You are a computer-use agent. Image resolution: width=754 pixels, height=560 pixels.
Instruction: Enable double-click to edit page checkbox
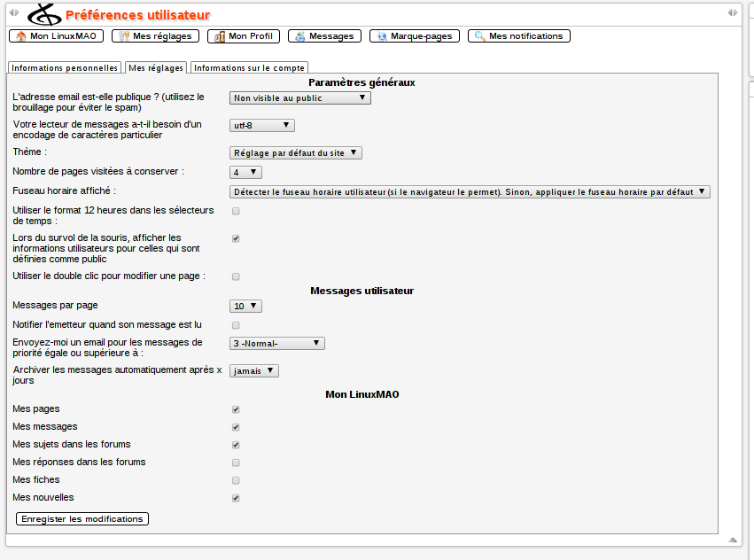[x=236, y=276]
